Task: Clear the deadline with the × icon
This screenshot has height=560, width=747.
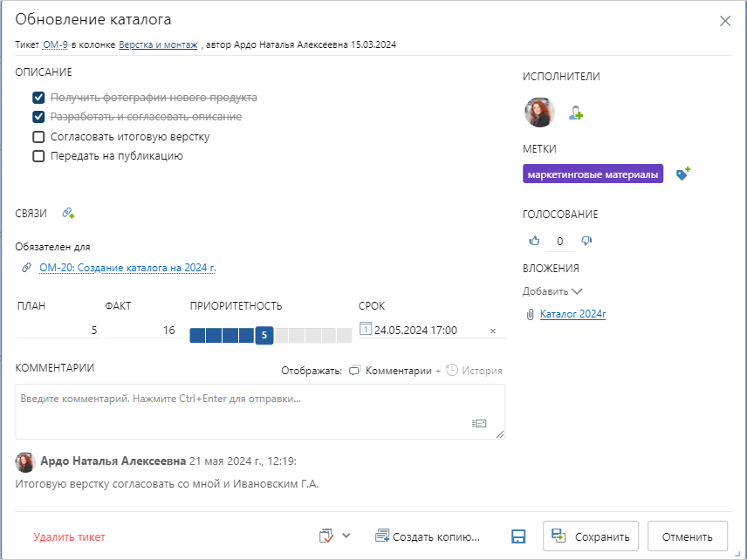Action: click(x=492, y=331)
